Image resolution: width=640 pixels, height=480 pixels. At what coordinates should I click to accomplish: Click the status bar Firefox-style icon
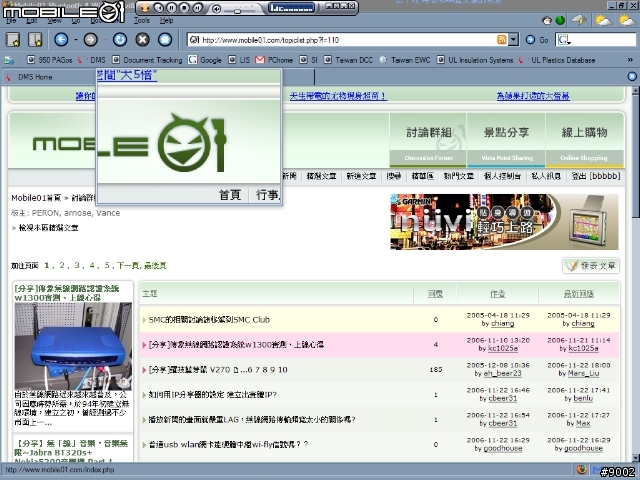point(582,470)
